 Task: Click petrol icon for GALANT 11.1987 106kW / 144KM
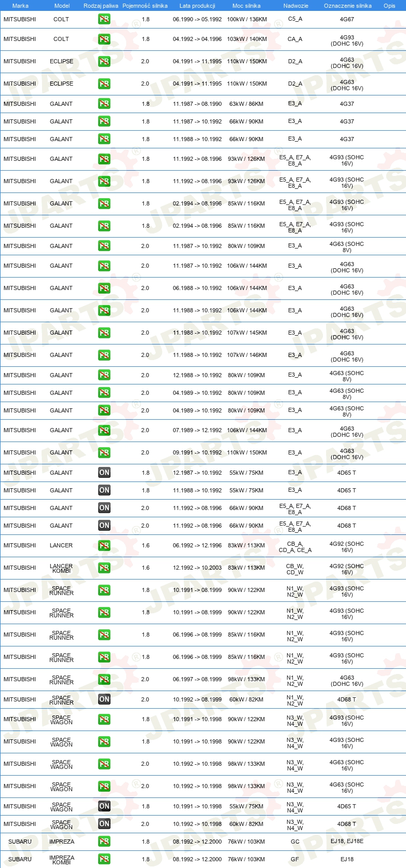pyautogui.click(x=104, y=266)
